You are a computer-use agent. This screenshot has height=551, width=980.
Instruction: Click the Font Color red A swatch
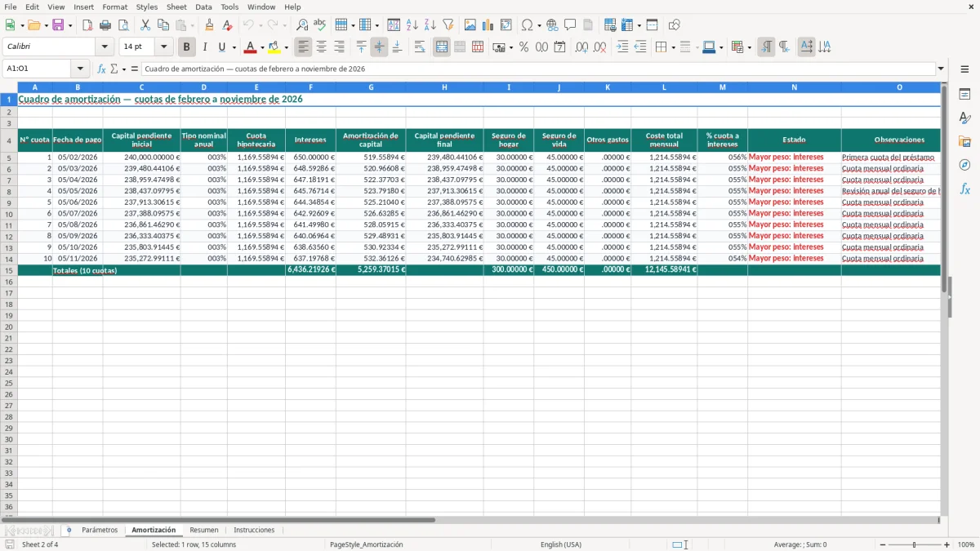pyautogui.click(x=251, y=47)
